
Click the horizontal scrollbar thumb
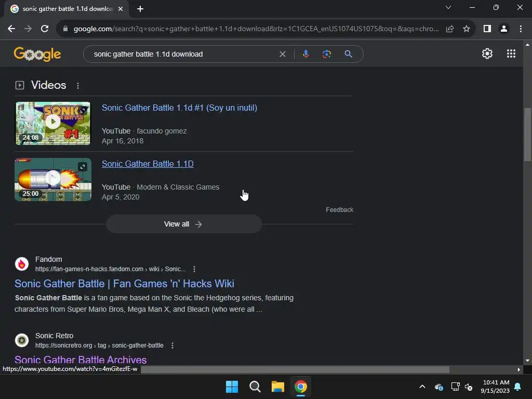[295, 369]
